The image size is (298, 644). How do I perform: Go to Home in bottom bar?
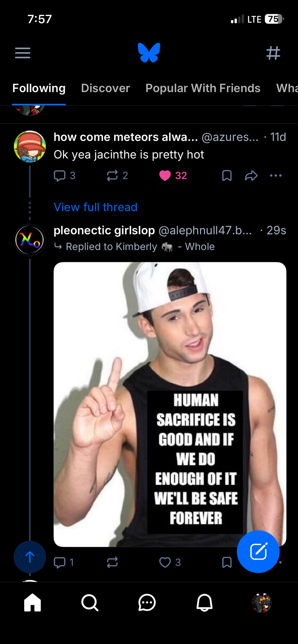click(x=33, y=602)
